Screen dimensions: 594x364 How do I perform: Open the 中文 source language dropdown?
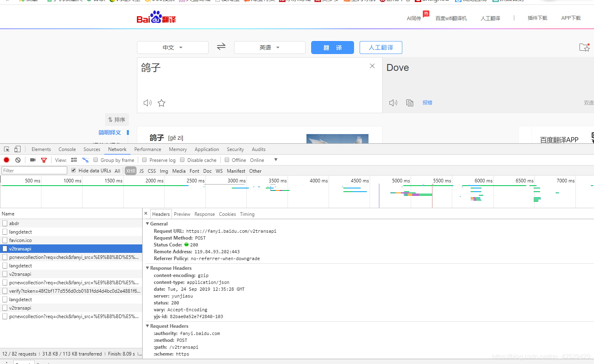click(173, 47)
